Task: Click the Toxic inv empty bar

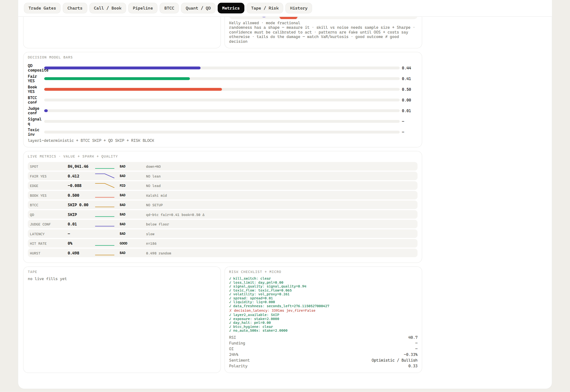Action: pos(222,132)
